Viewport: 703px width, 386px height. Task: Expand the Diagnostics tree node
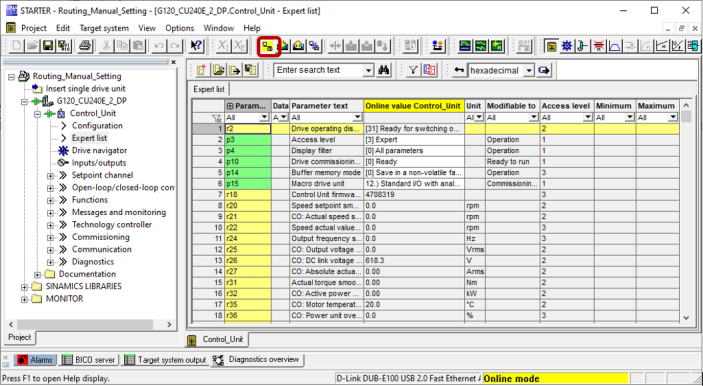(50, 262)
